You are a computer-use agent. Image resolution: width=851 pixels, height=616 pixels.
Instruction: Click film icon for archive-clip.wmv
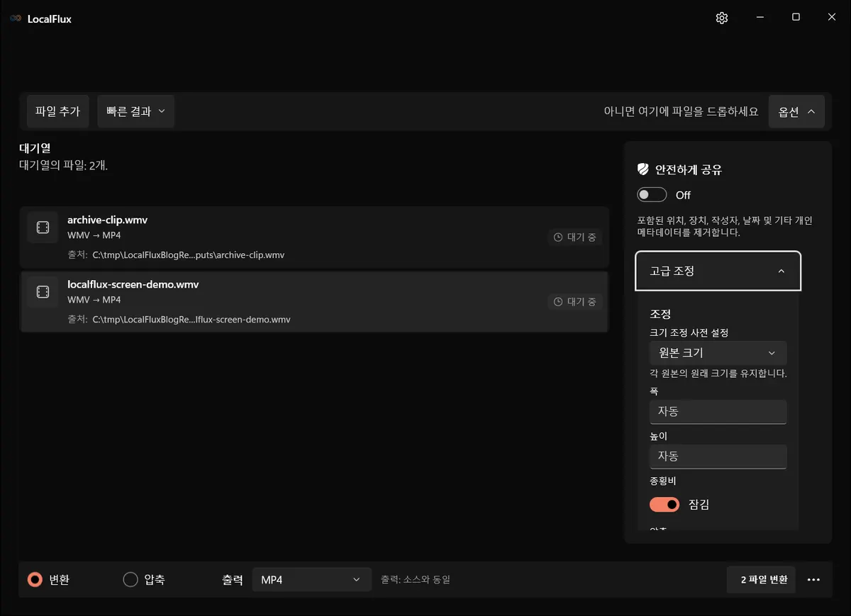43,227
